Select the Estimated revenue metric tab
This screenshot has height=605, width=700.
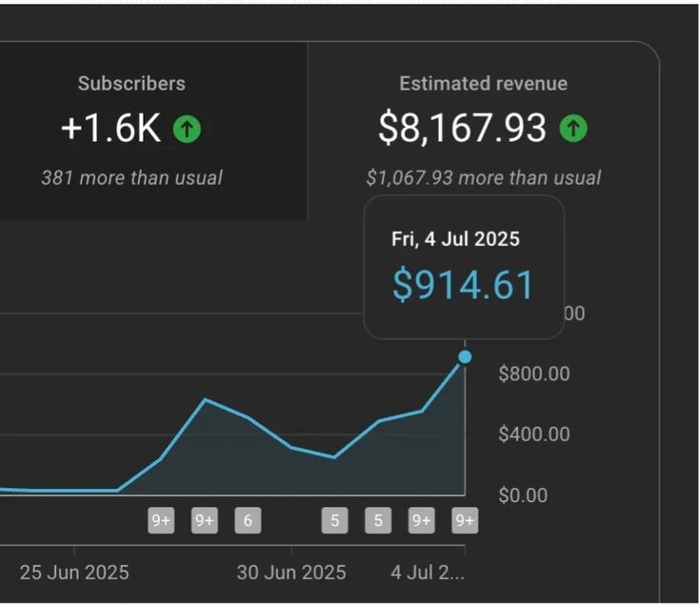[484, 131]
